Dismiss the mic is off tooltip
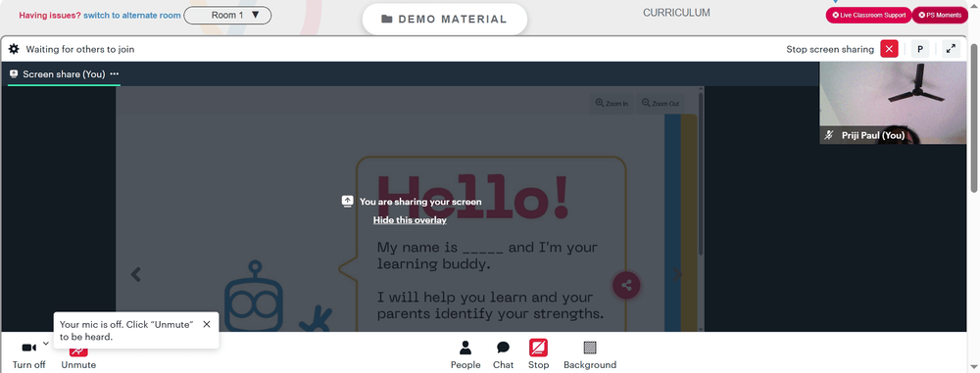This screenshot has width=980, height=373. click(x=207, y=324)
